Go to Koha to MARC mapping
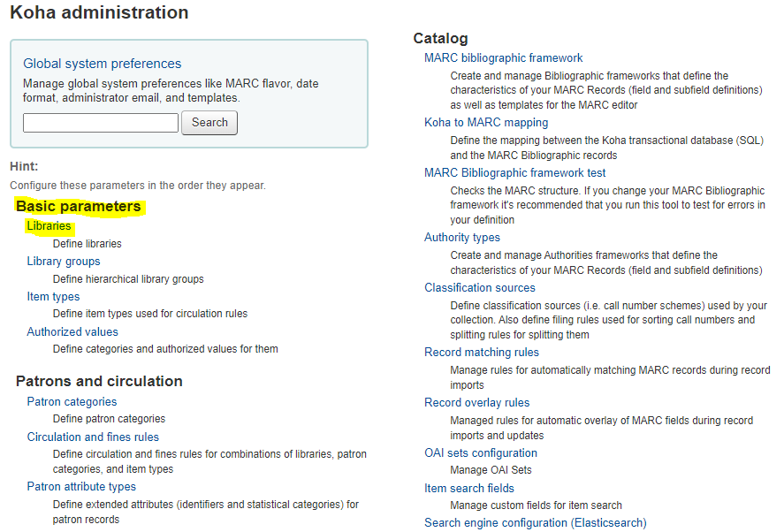The width and height of the screenshot is (784, 532). 486,123
